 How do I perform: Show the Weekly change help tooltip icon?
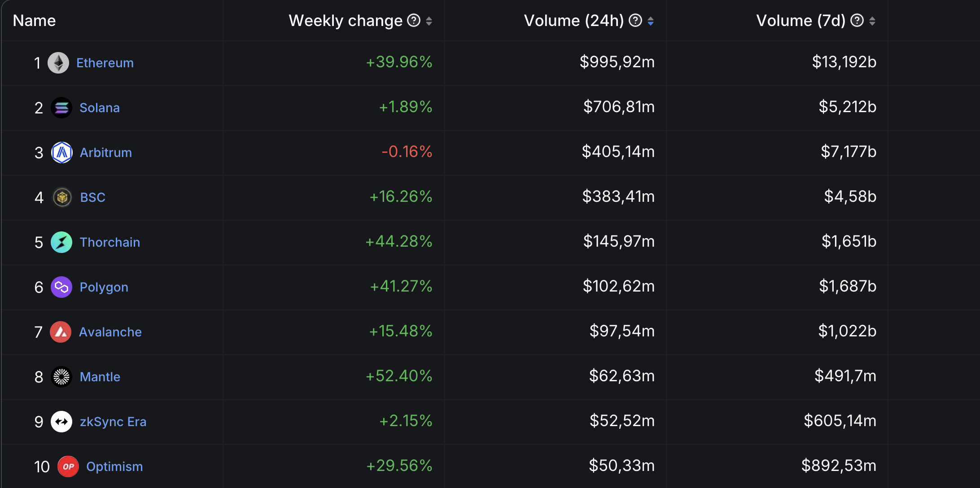(413, 21)
